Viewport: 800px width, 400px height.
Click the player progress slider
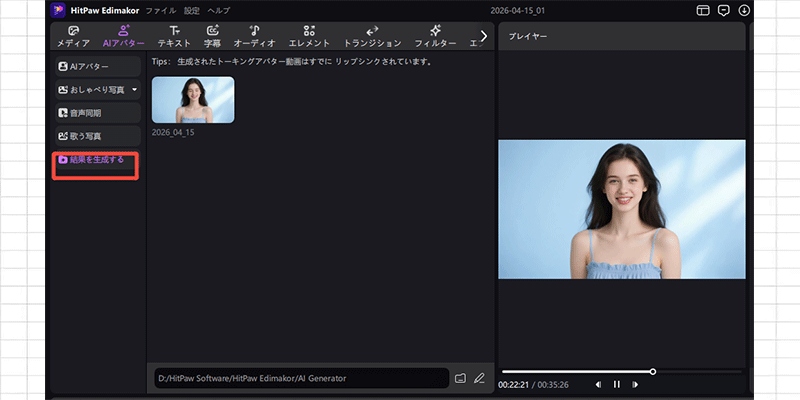[x=621, y=372]
